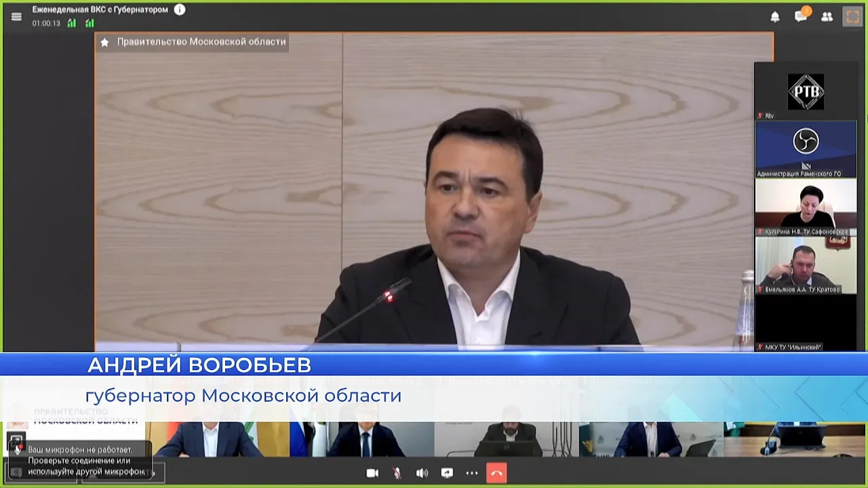Toggle fullscreen mode
This screenshot has height=488, width=868.
pos(852,16)
